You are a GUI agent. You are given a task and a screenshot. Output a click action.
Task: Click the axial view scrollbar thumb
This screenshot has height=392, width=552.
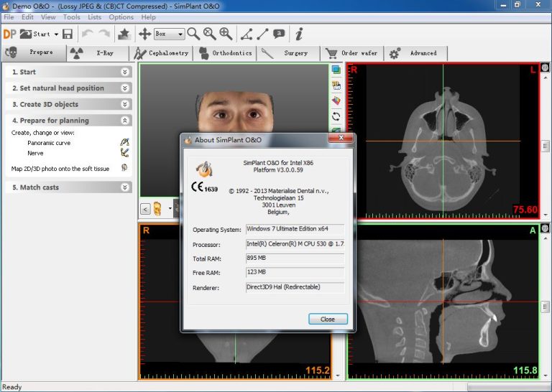[x=545, y=146]
